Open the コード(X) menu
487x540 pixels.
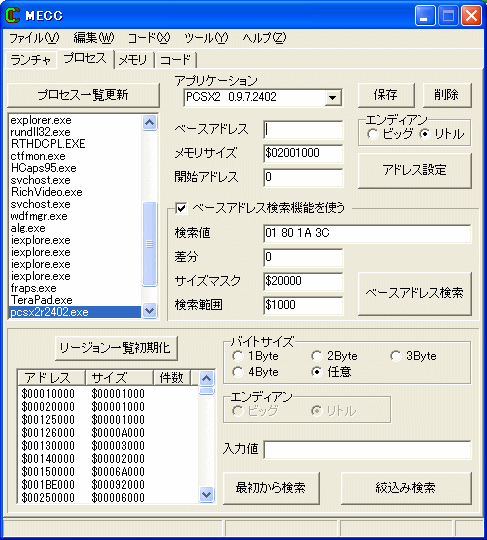point(148,38)
